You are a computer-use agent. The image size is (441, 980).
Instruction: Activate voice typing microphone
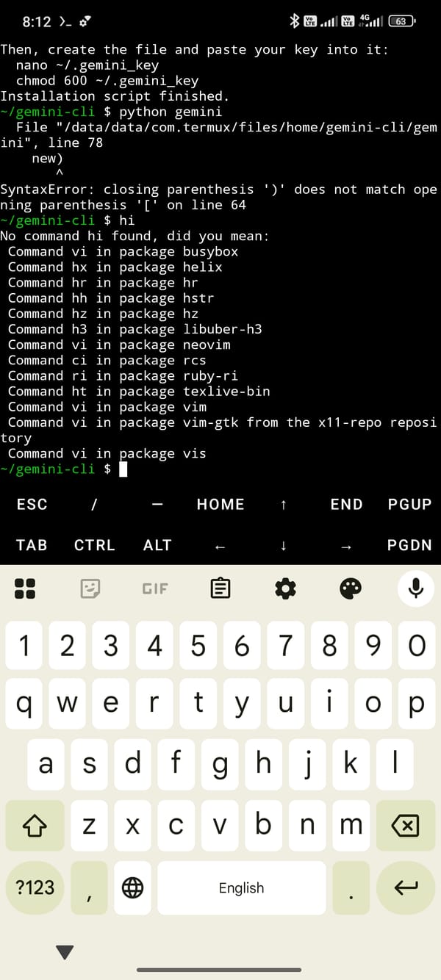point(416,588)
